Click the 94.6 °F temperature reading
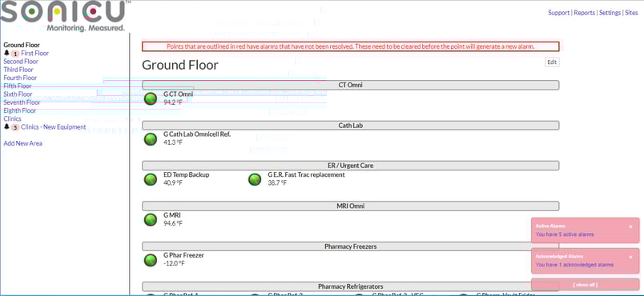 tap(173, 223)
